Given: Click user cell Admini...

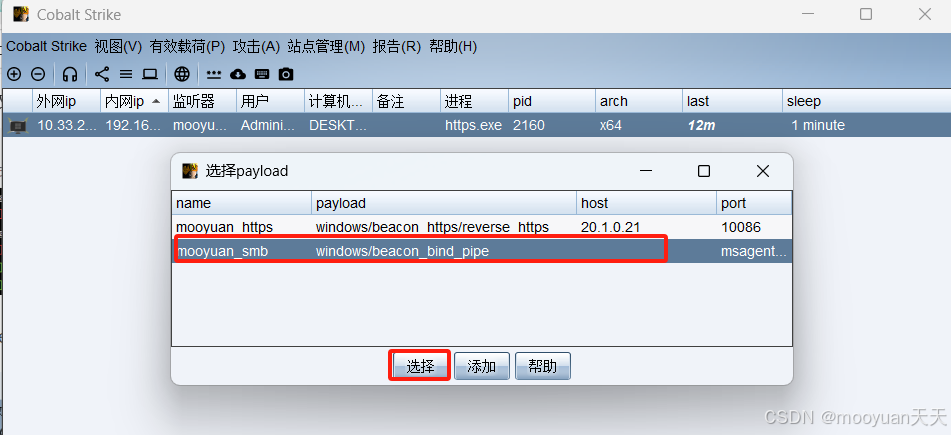Looking at the screenshot, I should (268, 126).
